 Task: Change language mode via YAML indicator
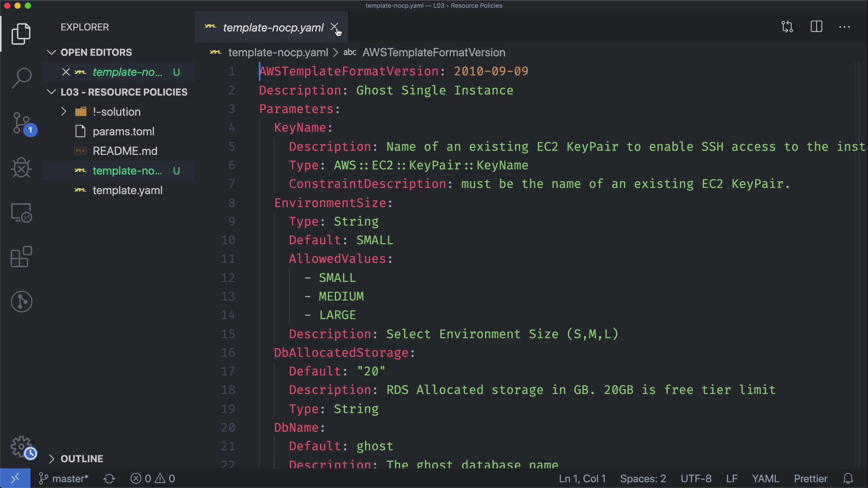pyautogui.click(x=765, y=479)
